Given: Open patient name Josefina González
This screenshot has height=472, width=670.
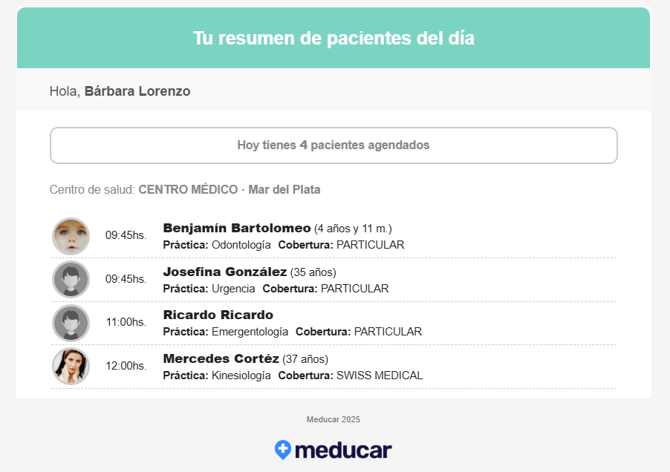Looking at the screenshot, I should (225, 272).
